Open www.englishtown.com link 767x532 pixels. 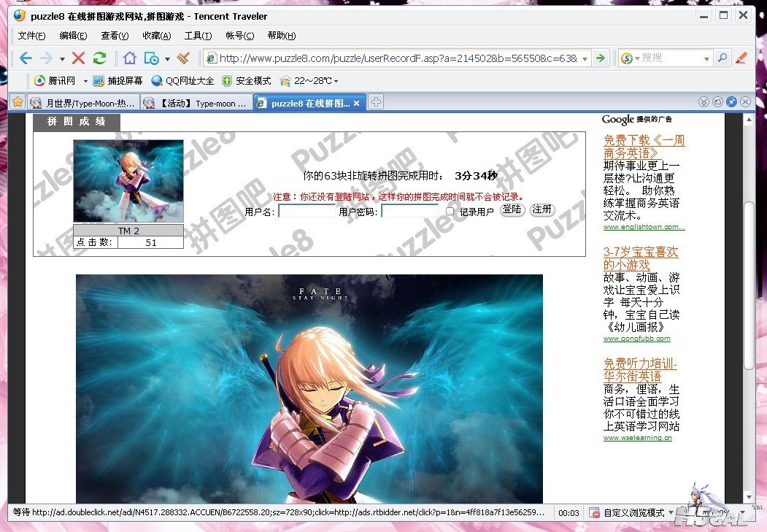[644, 227]
